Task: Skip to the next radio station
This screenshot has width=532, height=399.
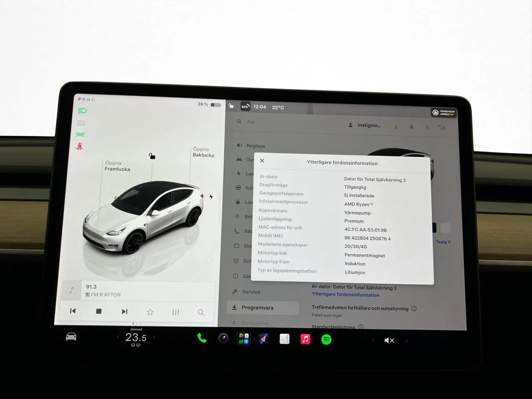Action: pyautogui.click(x=124, y=311)
